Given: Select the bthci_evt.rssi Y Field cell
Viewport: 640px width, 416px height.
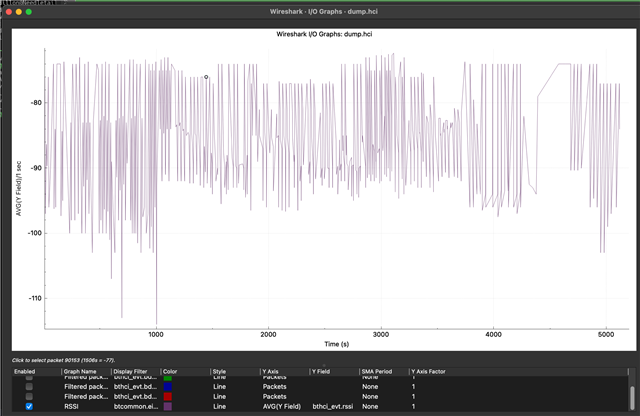Looking at the screenshot, I should pos(333,406).
